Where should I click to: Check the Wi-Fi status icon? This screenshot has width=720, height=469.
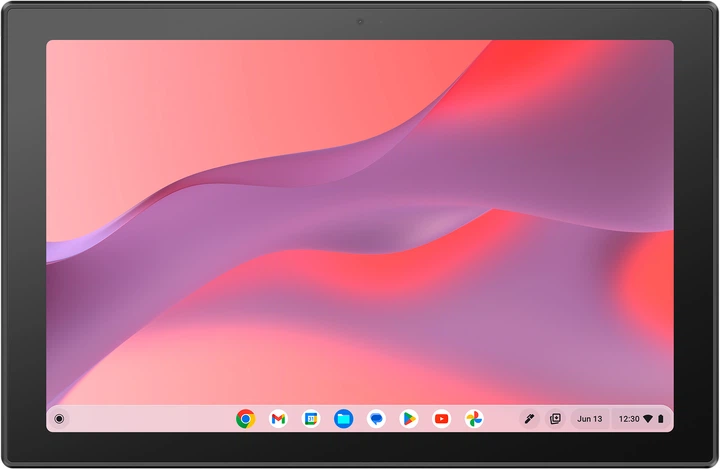coord(648,419)
